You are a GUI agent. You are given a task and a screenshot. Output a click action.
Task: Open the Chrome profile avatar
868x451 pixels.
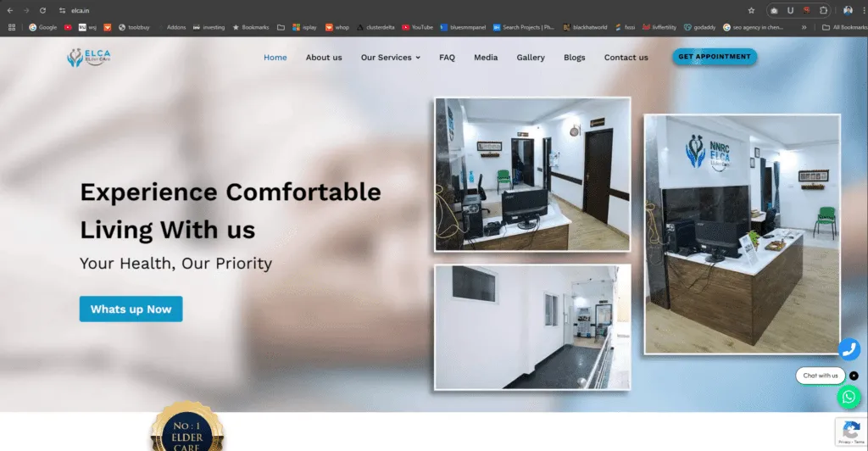click(x=848, y=10)
